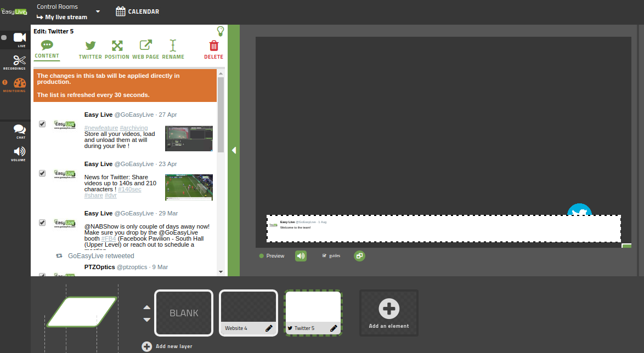This screenshot has height=353, width=644.
Task: Click the layer perspective shape icon
Action: coord(82,312)
